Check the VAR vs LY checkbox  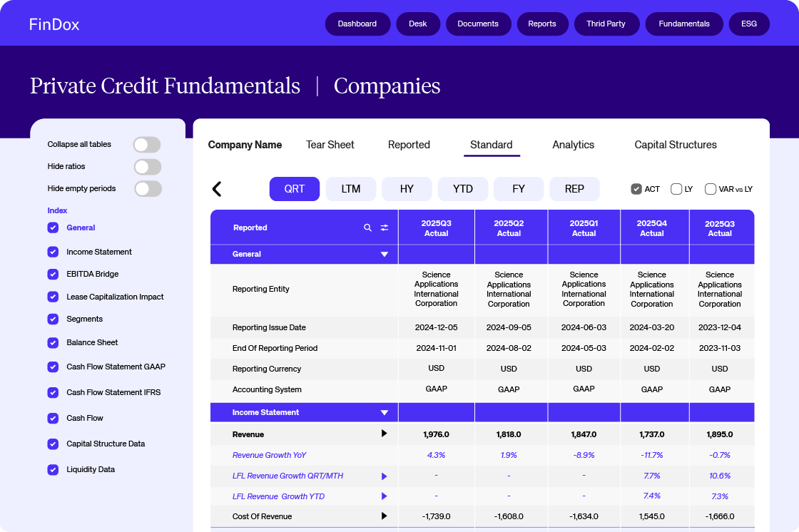pos(711,189)
